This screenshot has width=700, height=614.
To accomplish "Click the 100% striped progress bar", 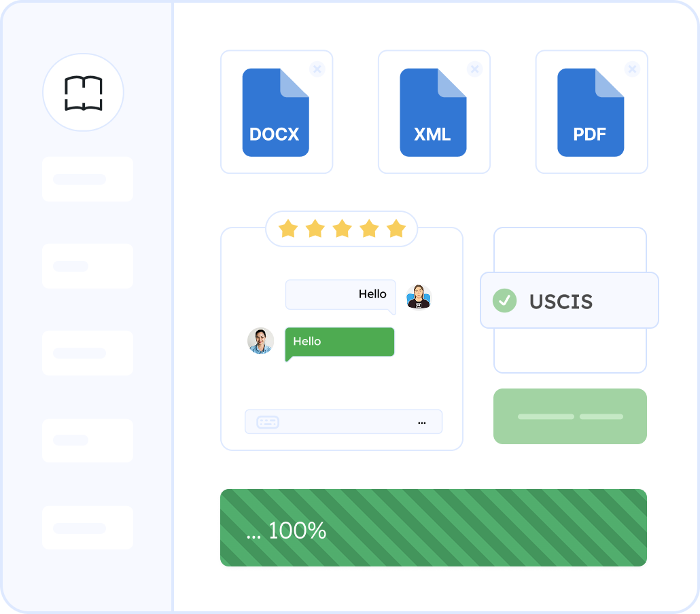I will [433, 528].
